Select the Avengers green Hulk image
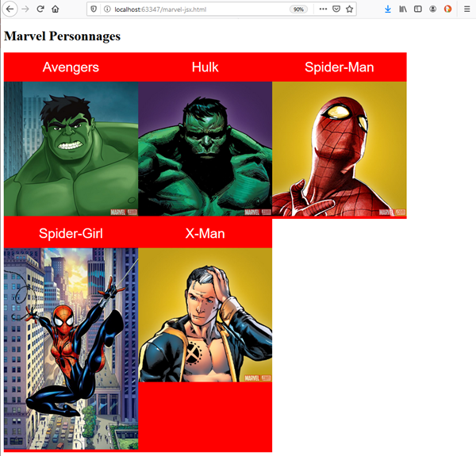Screen dimensions: 476x456 coord(71,148)
